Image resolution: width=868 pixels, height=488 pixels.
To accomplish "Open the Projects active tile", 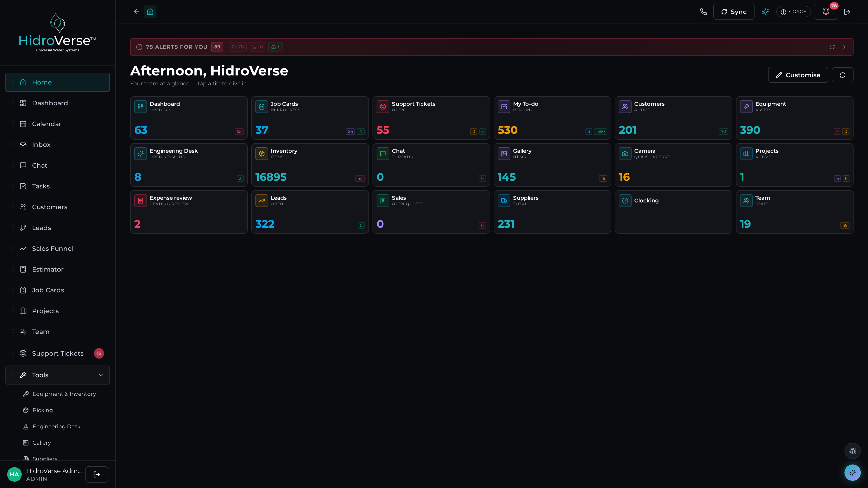I will pyautogui.click(x=795, y=165).
